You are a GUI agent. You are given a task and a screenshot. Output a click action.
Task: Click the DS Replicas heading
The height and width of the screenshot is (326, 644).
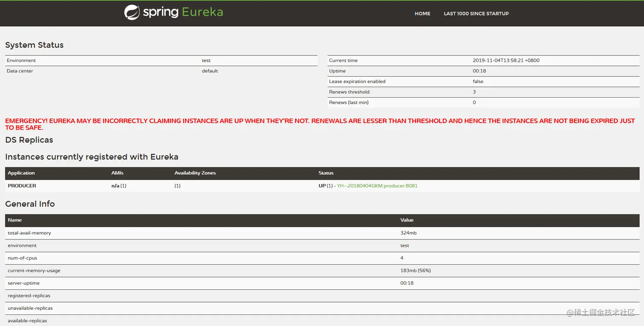pyautogui.click(x=29, y=140)
